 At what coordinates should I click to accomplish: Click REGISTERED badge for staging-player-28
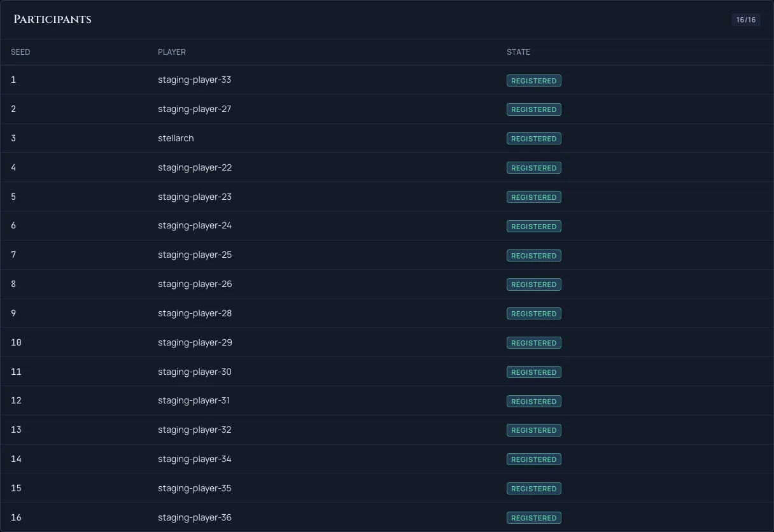(534, 314)
